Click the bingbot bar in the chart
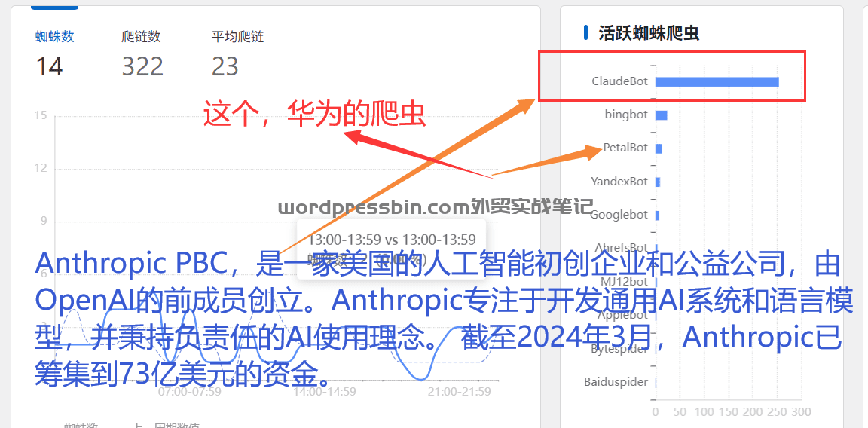 pyautogui.click(x=661, y=115)
